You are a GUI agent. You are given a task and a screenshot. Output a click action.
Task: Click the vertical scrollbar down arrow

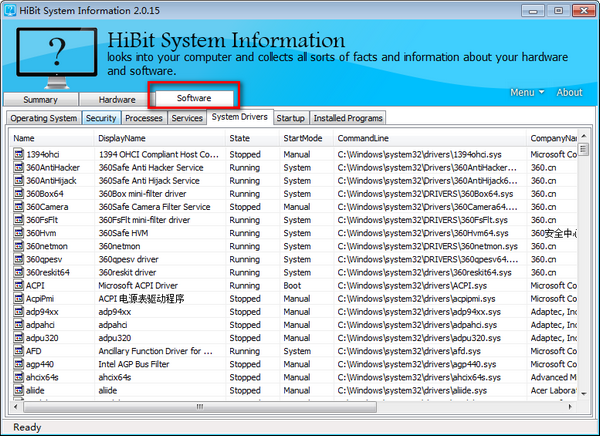[584, 393]
